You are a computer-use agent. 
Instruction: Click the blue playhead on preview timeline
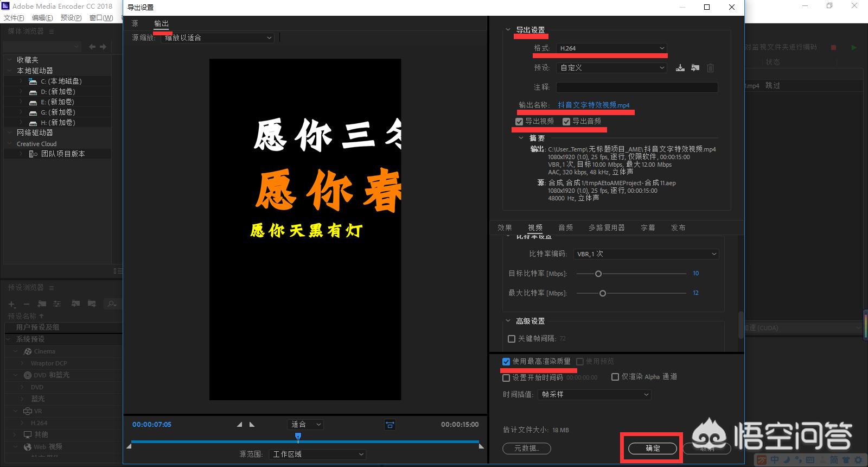pos(298,436)
